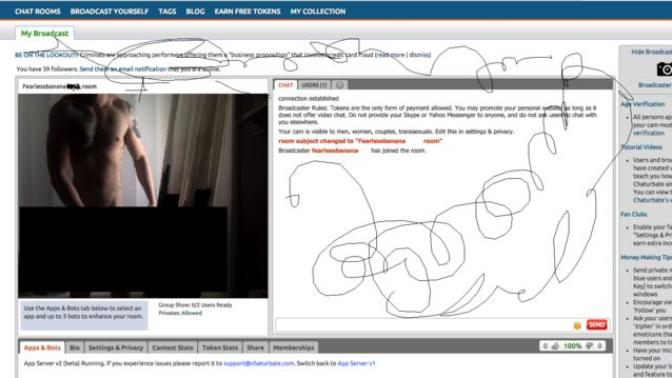Open the Share tab
Screen dimensions: 672x378
(x=255, y=348)
